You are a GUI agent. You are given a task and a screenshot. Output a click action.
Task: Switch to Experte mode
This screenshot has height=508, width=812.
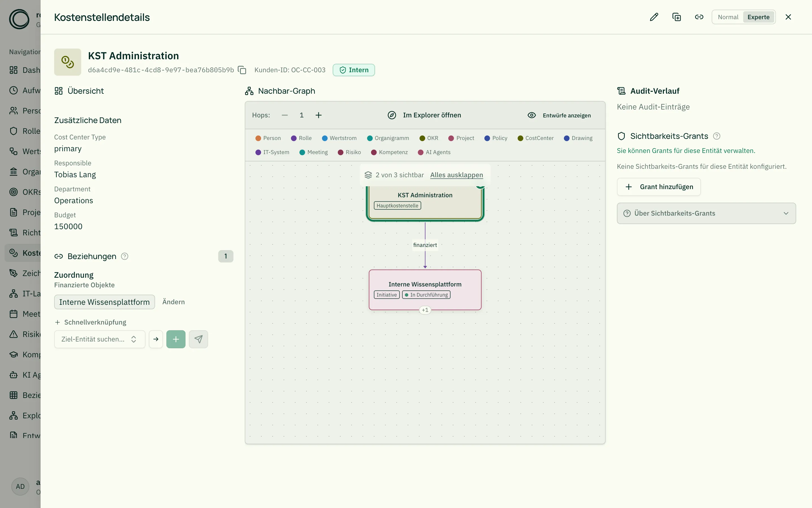point(758,17)
